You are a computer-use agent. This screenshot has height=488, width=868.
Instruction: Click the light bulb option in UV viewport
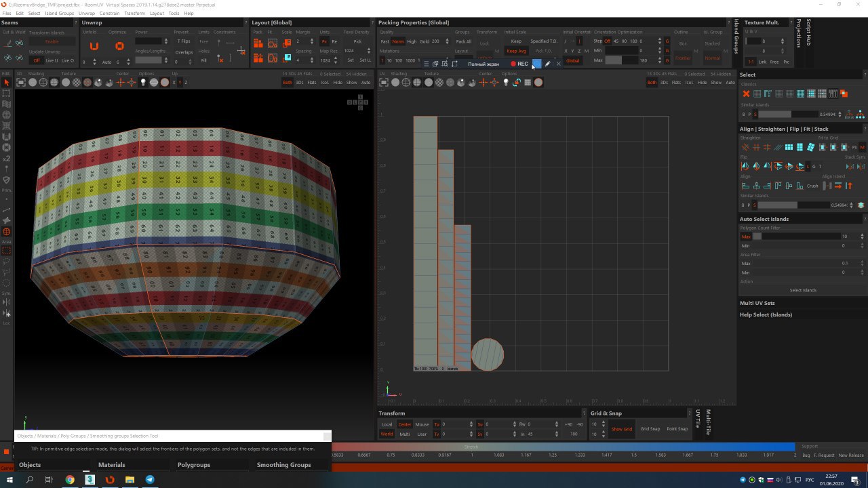point(505,82)
